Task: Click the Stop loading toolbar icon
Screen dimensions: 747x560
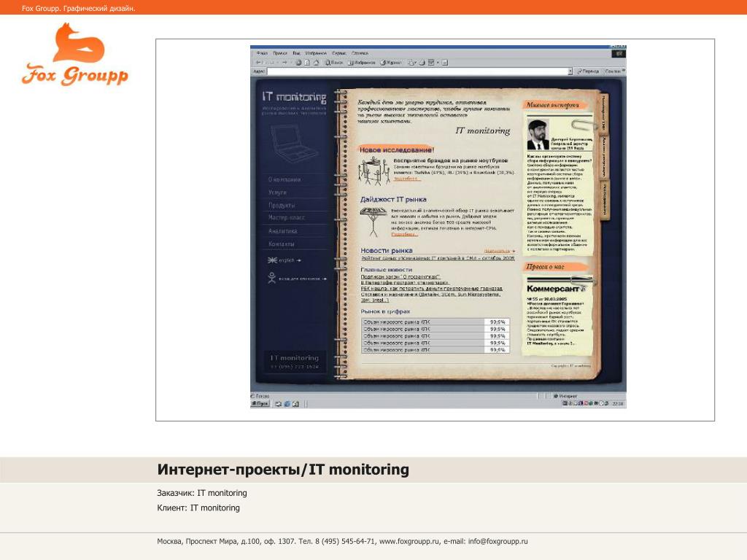Action: (x=298, y=63)
